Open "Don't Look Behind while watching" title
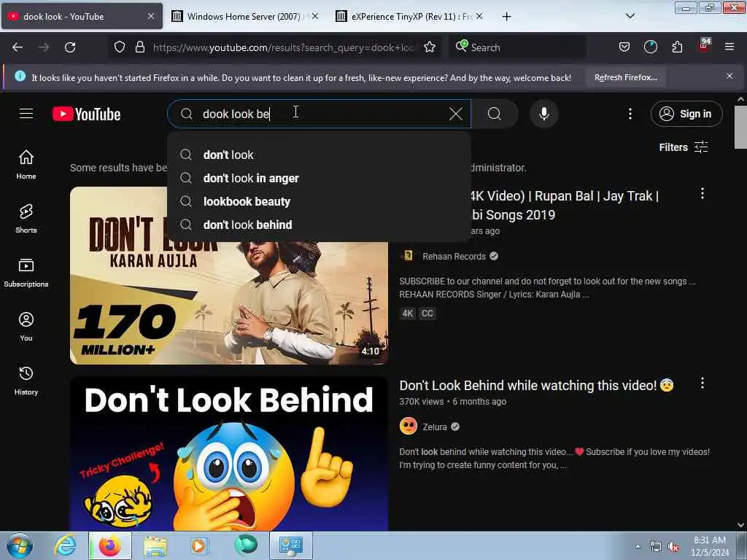Viewport: 747px width, 560px height. click(x=536, y=385)
